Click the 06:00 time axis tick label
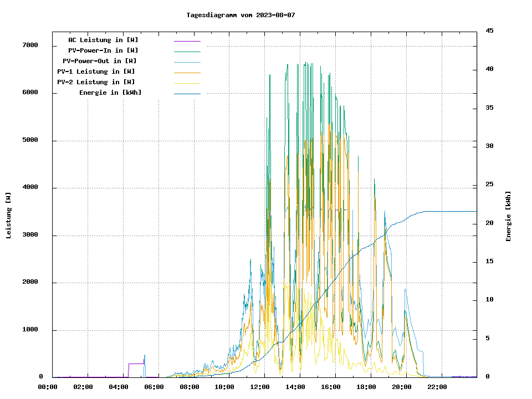This screenshot has height=399, width=532. [x=154, y=387]
